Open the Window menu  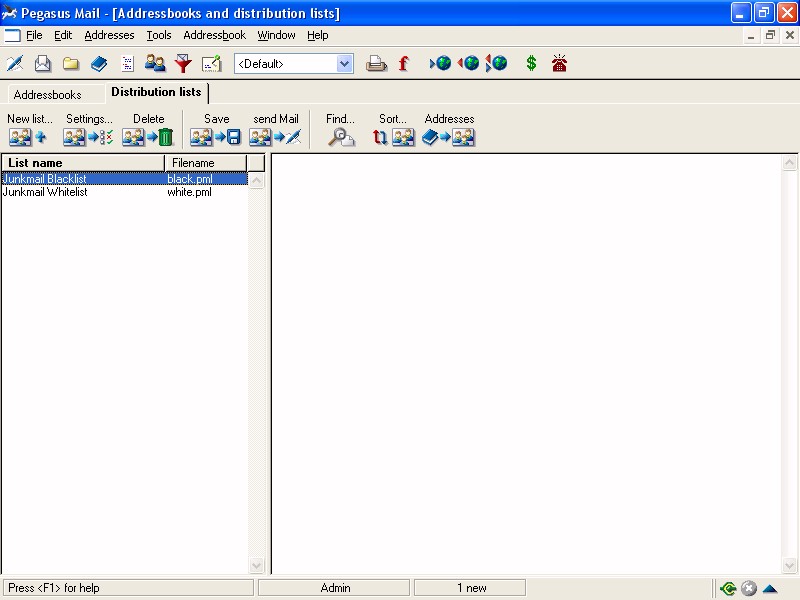[276, 35]
